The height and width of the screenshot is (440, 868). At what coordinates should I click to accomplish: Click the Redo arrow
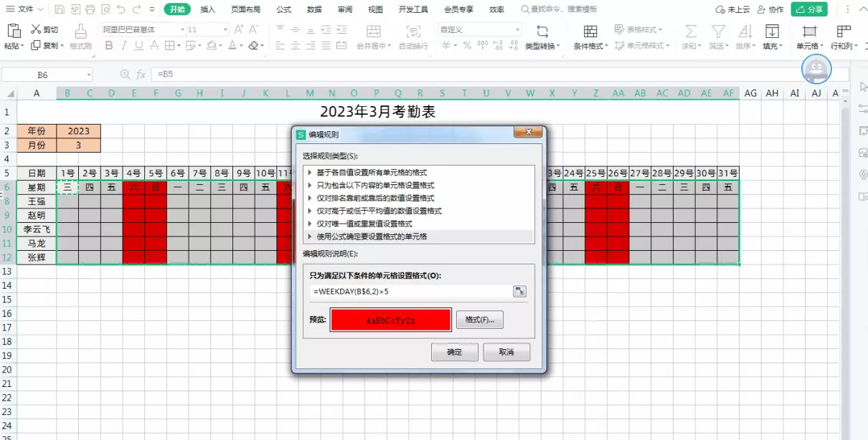[136, 9]
